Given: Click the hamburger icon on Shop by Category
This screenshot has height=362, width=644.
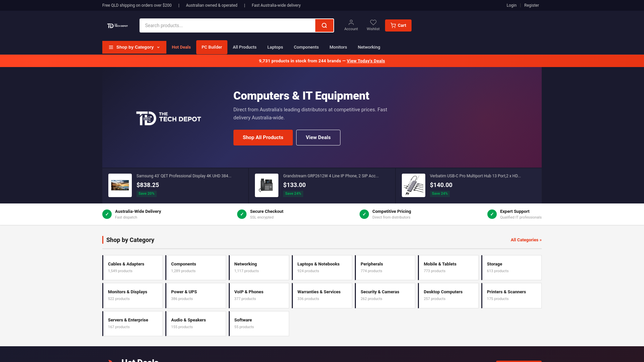Looking at the screenshot, I should [111, 47].
